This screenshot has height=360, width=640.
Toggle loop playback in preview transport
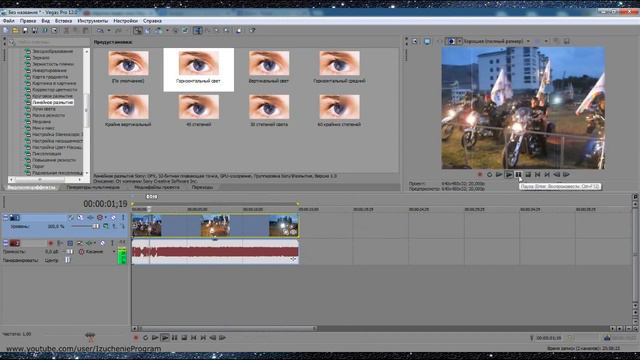489,175
